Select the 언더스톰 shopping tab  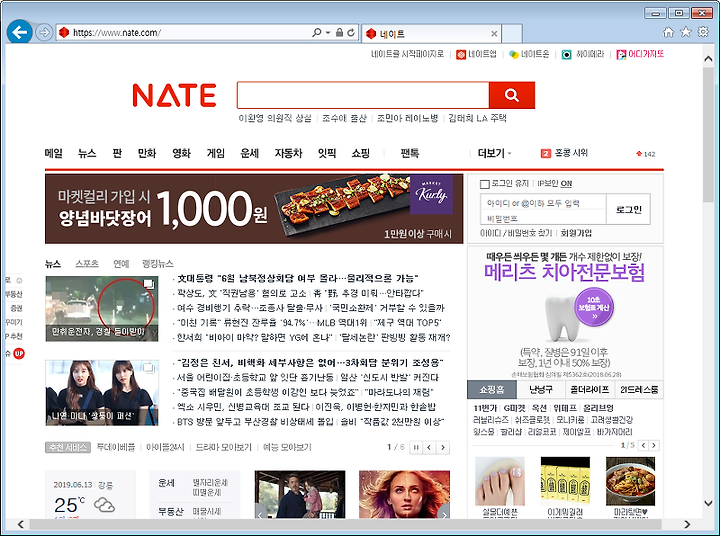tap(639, 390)
